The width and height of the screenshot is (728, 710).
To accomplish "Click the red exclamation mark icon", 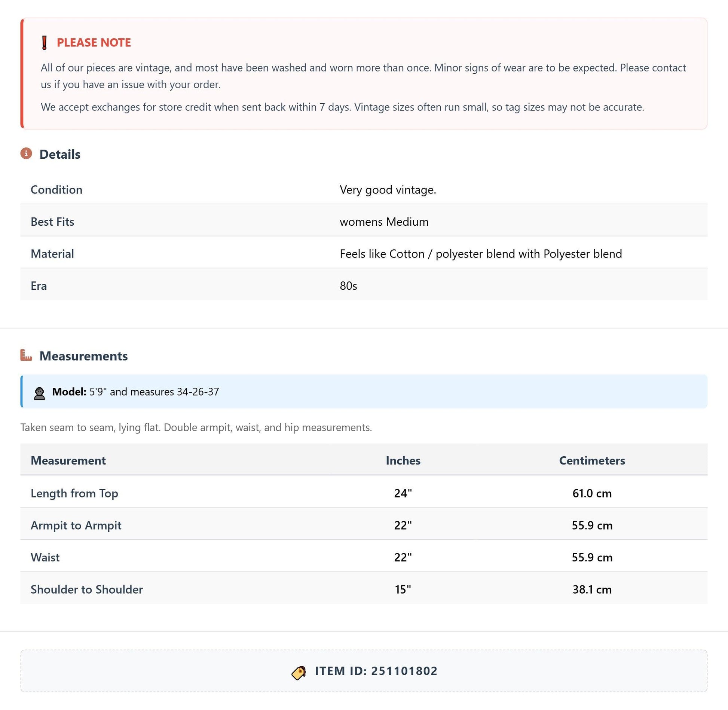I will [x=45, y=43].
